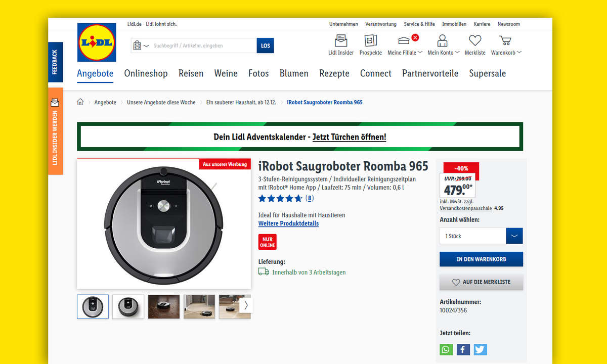Go to home via breadcrumb house icon
Screen dimensions: 607x364
(x=80, y=102)
